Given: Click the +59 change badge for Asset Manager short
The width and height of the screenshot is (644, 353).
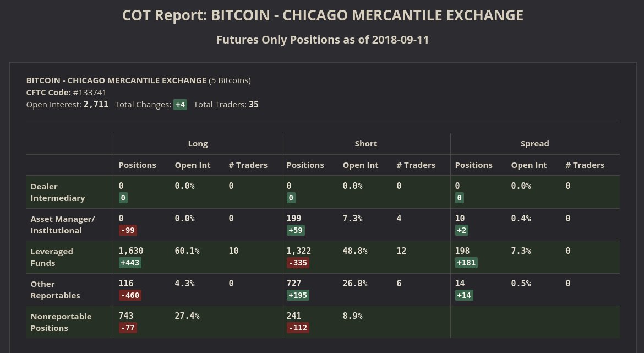Looking at the screenshot, I should coord(296,230).
